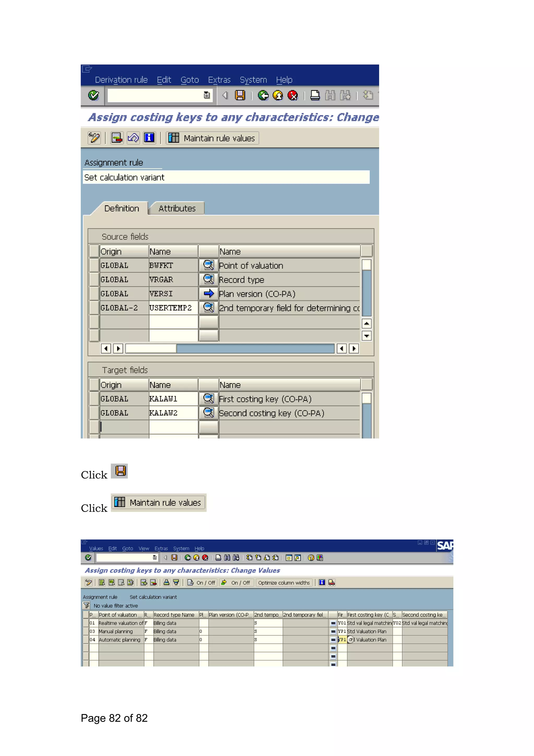Click the green Enter checkmark icon

93,95
